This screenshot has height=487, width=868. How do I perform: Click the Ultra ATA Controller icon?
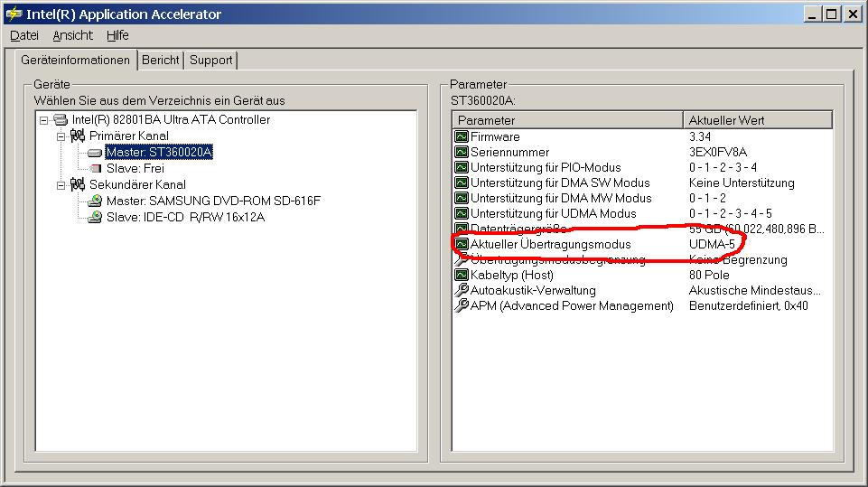tap(61, 119)
